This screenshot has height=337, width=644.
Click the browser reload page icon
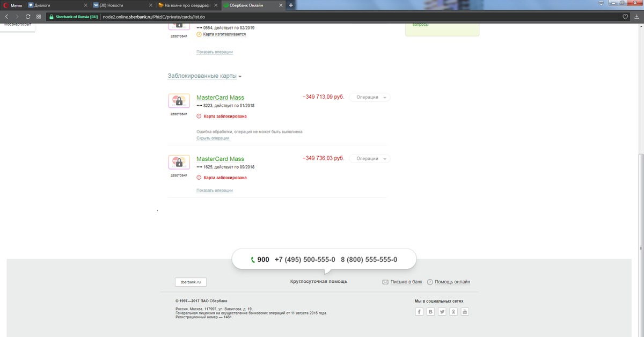pos(28,17)
